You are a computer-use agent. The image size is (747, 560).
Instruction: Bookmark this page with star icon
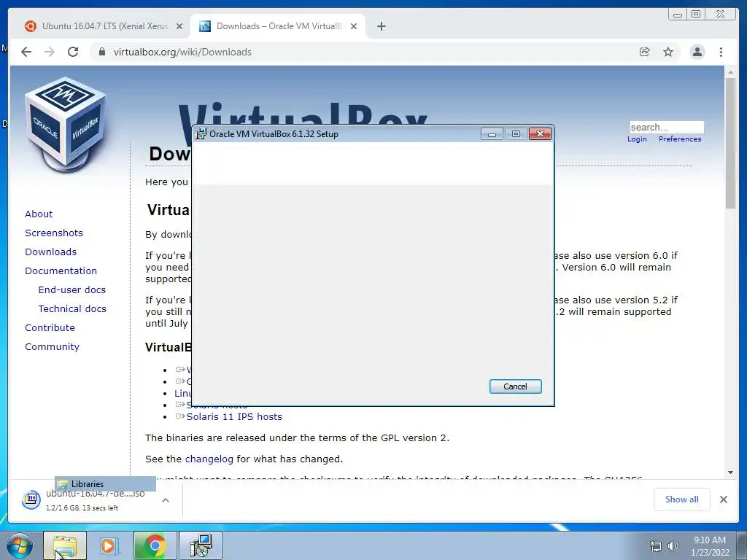668,52
